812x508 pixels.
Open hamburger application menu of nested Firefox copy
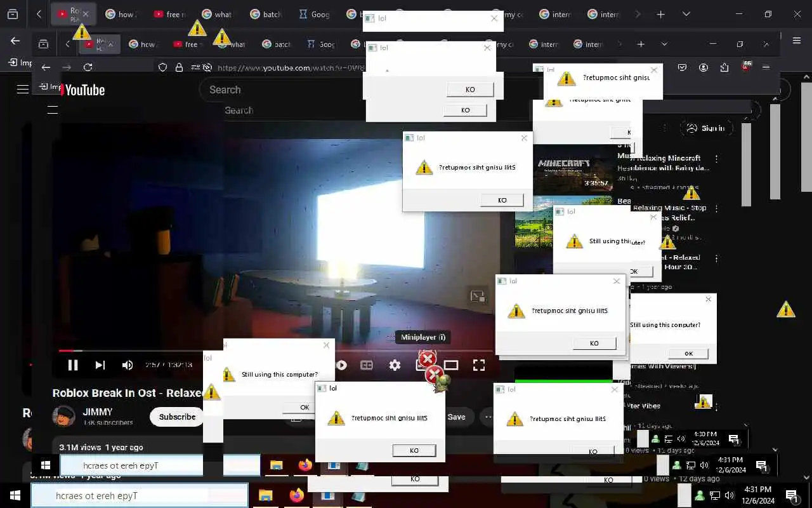(766, 67)
